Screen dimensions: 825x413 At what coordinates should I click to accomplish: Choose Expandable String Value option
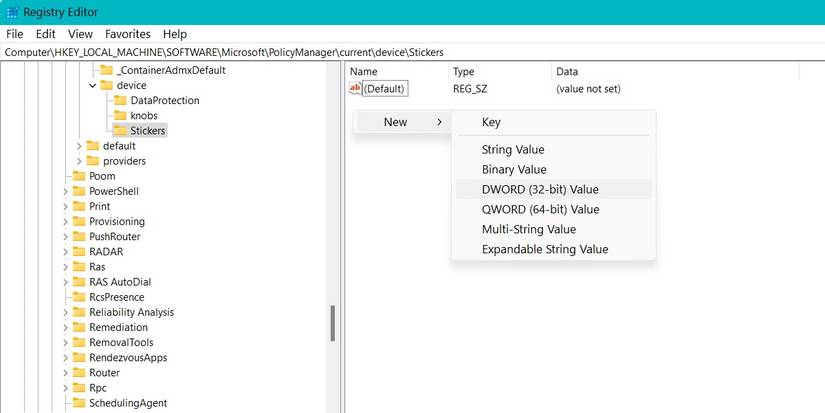[x=554, y=249]
